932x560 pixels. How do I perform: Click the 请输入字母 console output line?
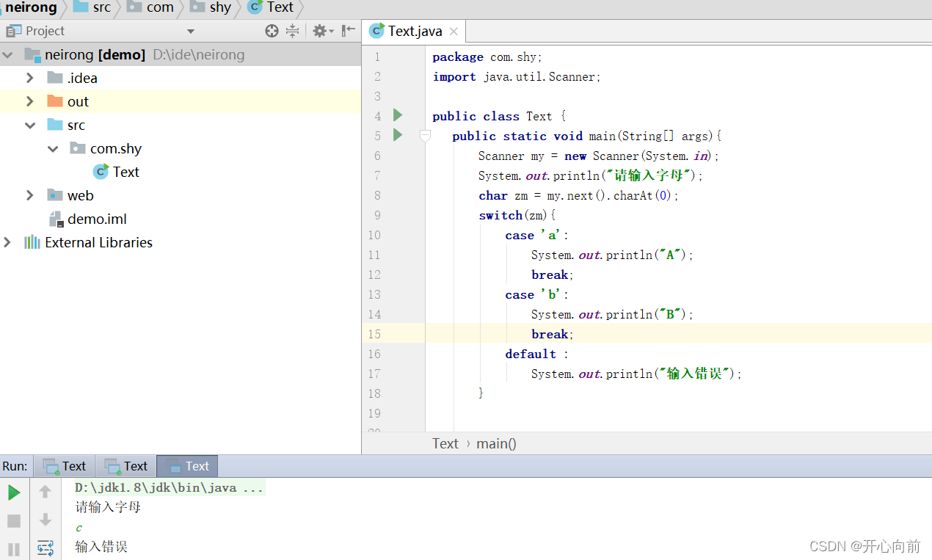coord(108,507)
